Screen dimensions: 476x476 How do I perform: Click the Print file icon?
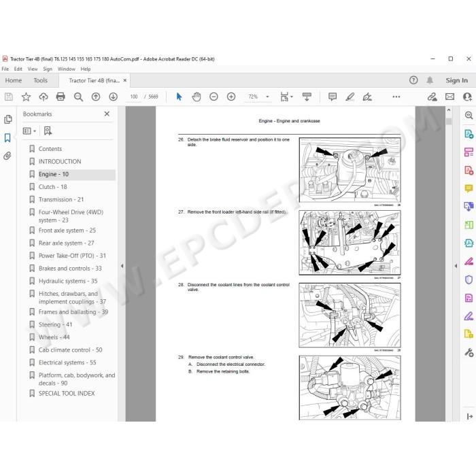pos(61,97)
